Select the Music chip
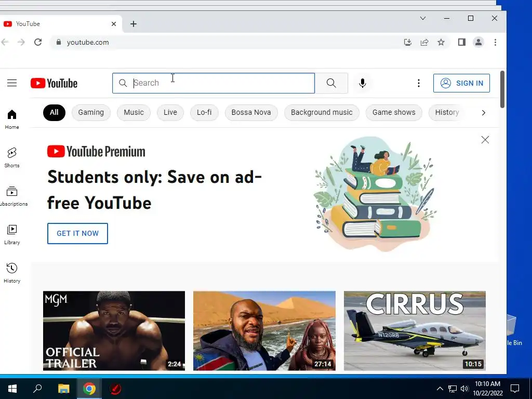 134,113
